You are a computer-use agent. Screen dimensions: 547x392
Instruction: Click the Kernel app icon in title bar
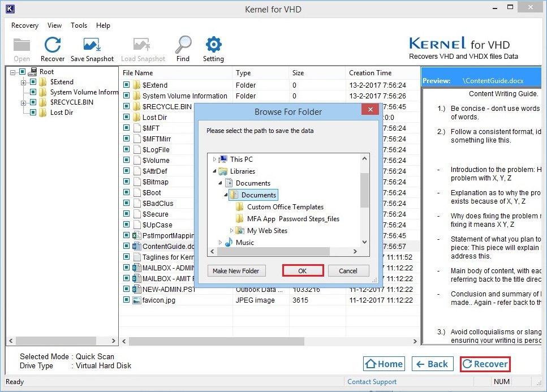[10, 8]
